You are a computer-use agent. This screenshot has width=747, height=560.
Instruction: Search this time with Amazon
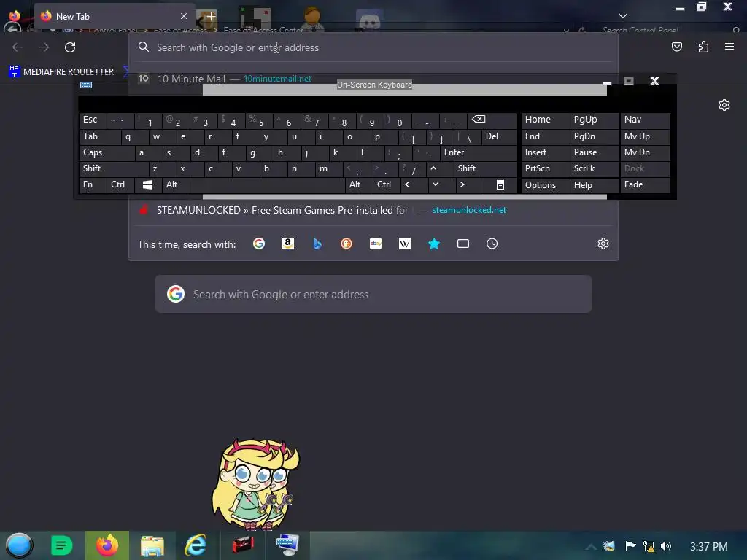pyautogui.click(x=287, y=244)
